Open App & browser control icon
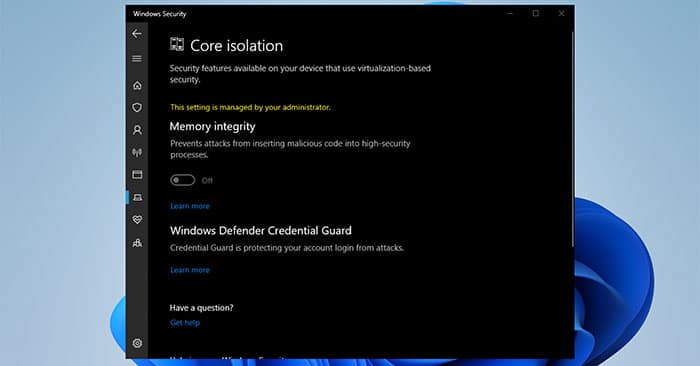The width and height of the screenshot is (700, 366). [137, 175]
